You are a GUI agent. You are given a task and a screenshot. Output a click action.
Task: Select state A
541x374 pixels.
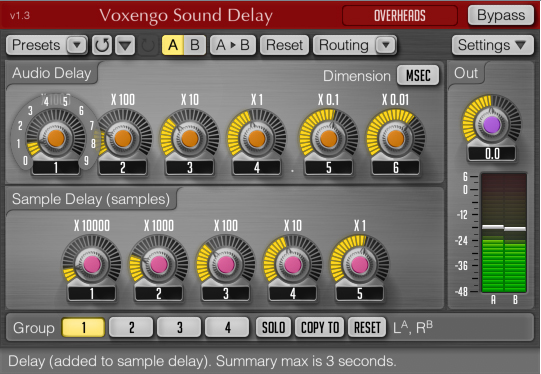tap(173, 45)
